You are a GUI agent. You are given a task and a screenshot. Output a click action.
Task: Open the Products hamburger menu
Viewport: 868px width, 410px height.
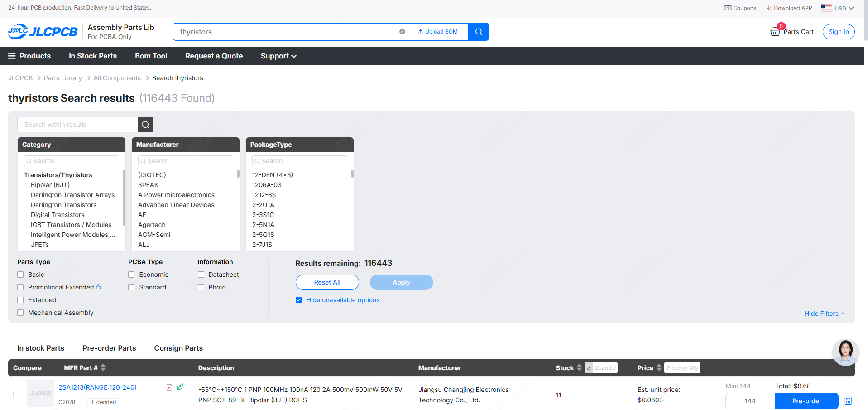(x=12, y=56)
